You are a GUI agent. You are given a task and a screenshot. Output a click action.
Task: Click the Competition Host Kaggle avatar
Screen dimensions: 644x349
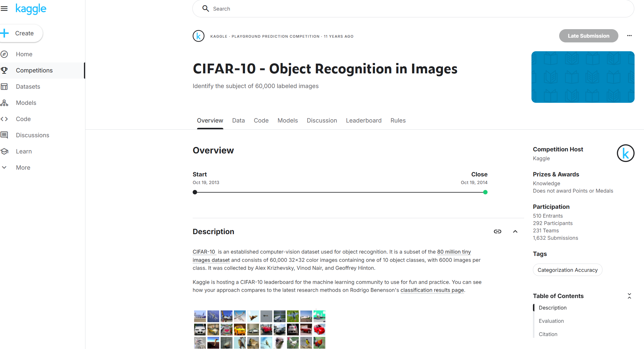(625, 153)
